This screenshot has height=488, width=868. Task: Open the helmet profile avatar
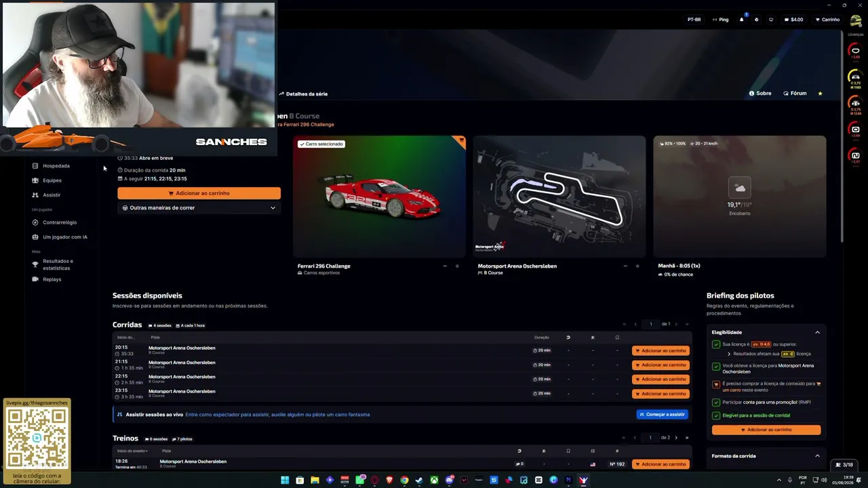coord(856,20)
